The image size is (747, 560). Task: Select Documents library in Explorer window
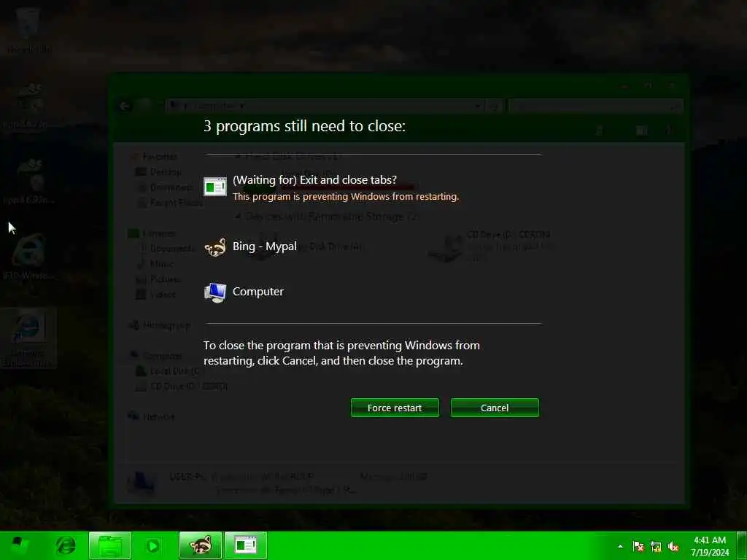point(166,248)
